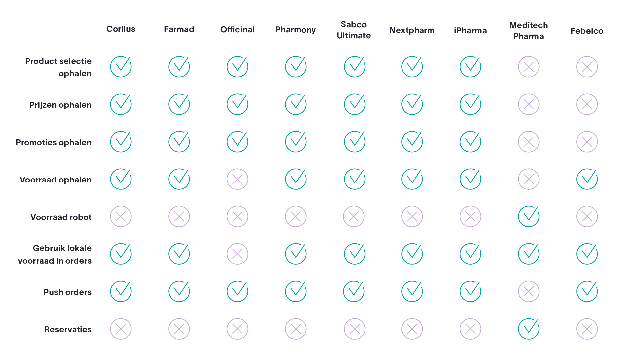Click Farmad checkmark in Push orders row
This screenshot has width=624, height=364.
179,291
